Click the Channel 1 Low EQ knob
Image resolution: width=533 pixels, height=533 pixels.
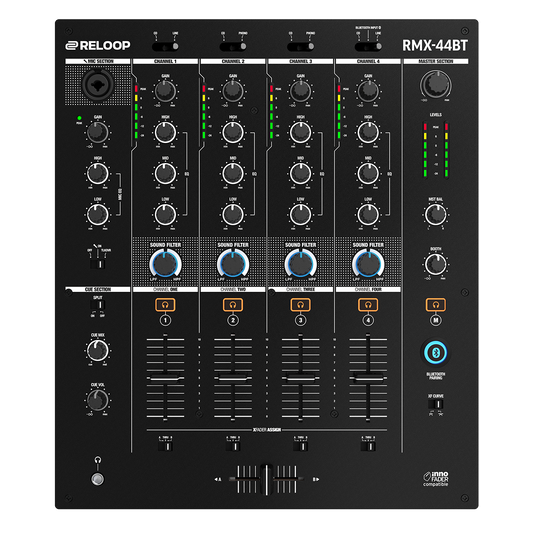tap(165, 214)
